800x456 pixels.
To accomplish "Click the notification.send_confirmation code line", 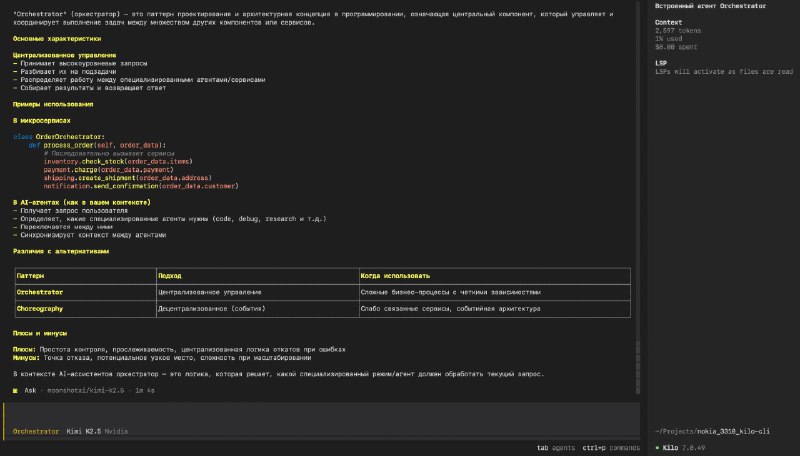I will (x=141, y=186).
